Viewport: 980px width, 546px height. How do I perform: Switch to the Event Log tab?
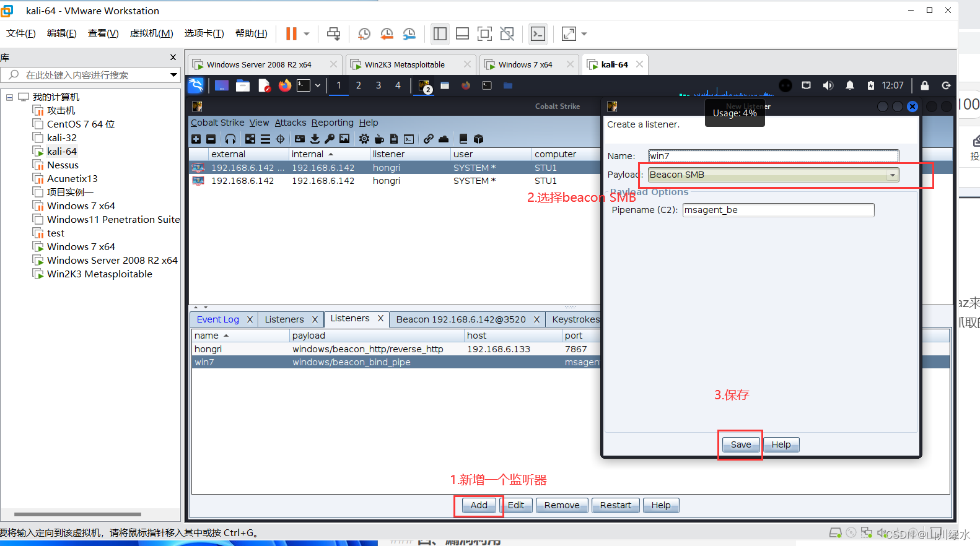[218, 319]
